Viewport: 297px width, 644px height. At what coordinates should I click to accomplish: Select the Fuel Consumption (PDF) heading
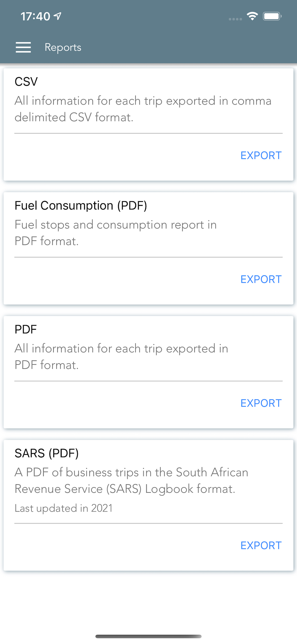81,205
